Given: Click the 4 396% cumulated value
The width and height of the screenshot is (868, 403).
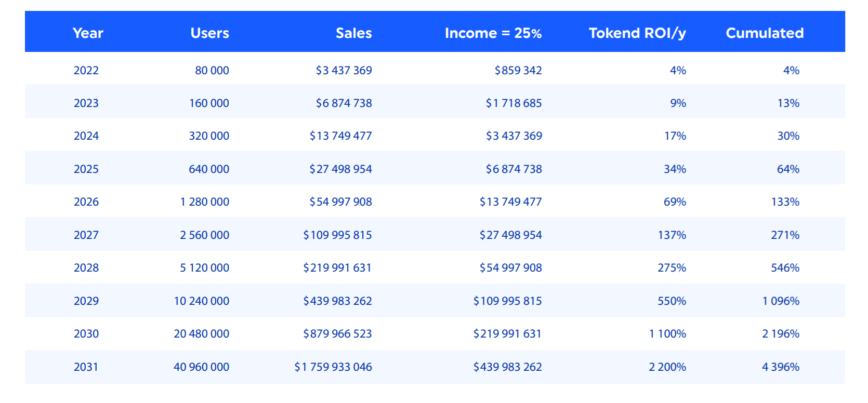Looking at the screenshot, I should click(x=781, y=367).
